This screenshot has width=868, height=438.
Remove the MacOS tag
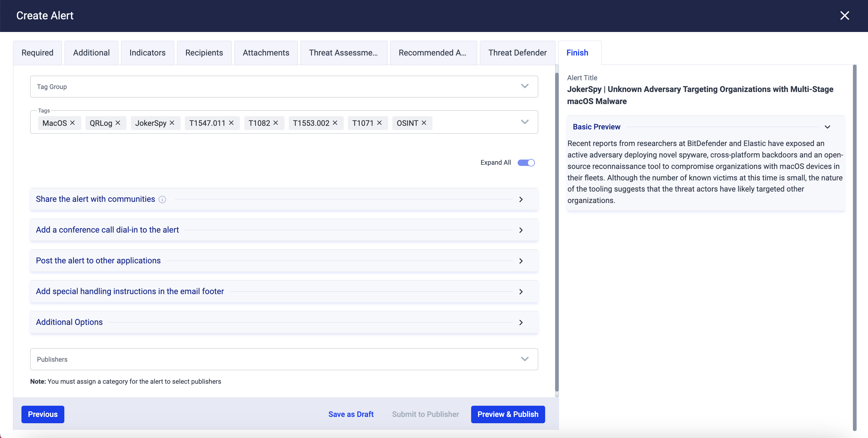pos(72,123)
